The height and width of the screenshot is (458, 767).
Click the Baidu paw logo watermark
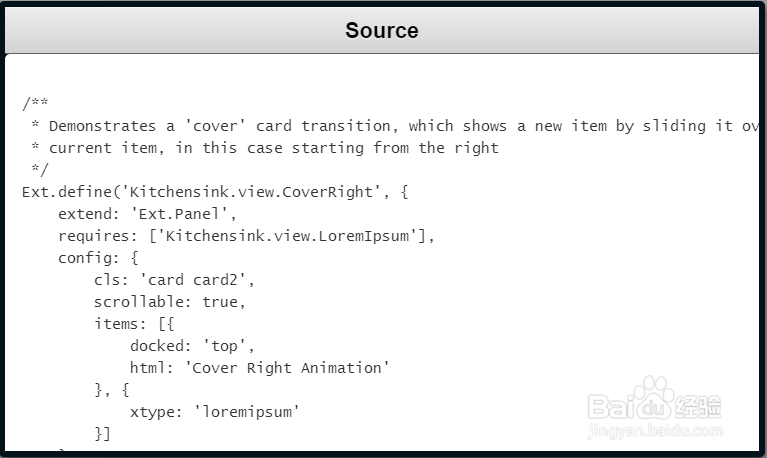(655, 397)
